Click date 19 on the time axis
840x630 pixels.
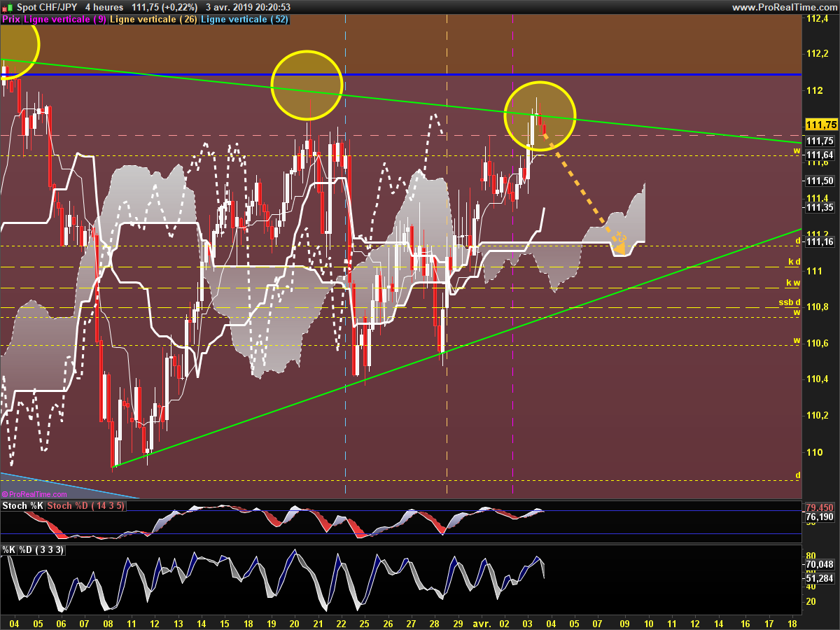[x=272, y=622]
